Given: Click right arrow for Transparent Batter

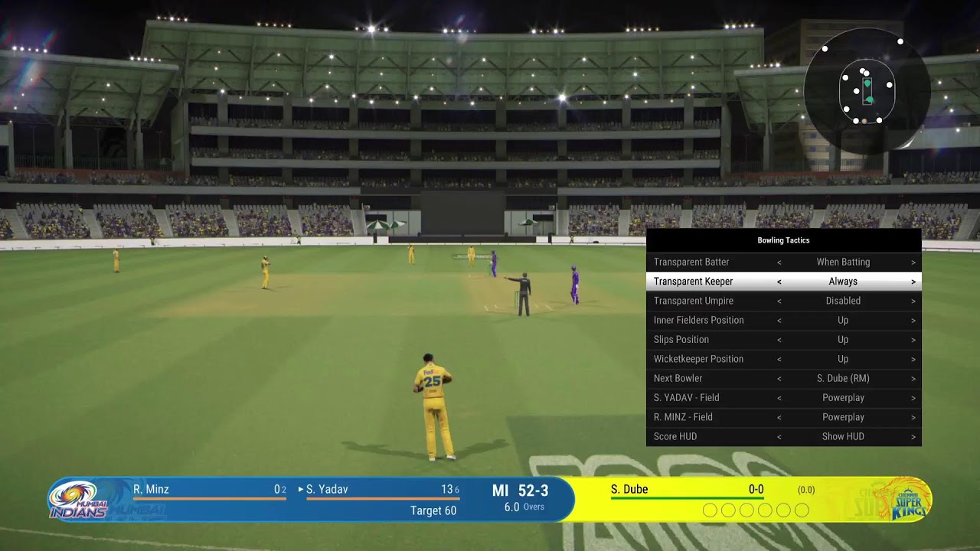Looking at the screenshot, I should click(x=913, y=262).
